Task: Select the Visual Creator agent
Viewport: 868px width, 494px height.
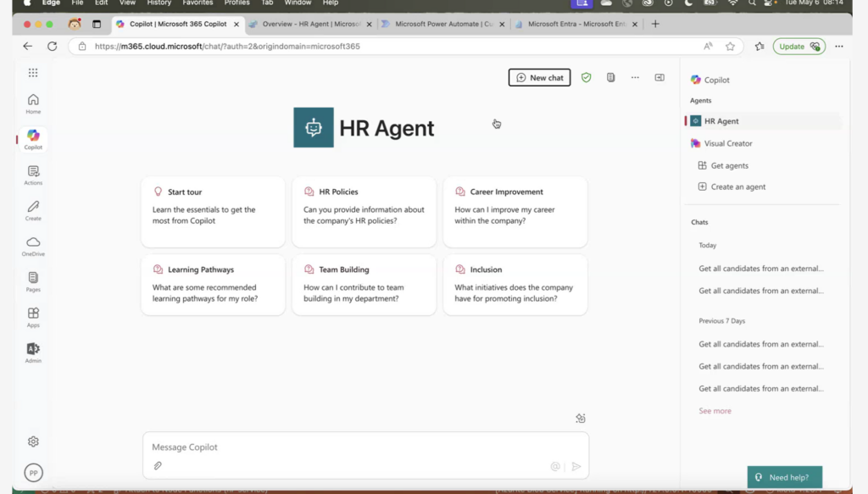Action: [x=721, y=143]
